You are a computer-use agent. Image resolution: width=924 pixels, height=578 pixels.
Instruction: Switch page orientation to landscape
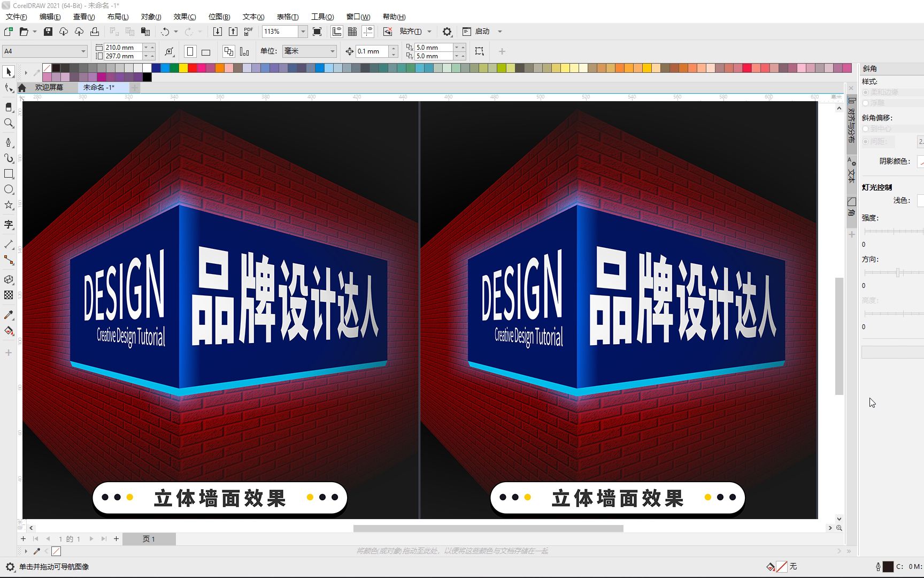(206, 51)
